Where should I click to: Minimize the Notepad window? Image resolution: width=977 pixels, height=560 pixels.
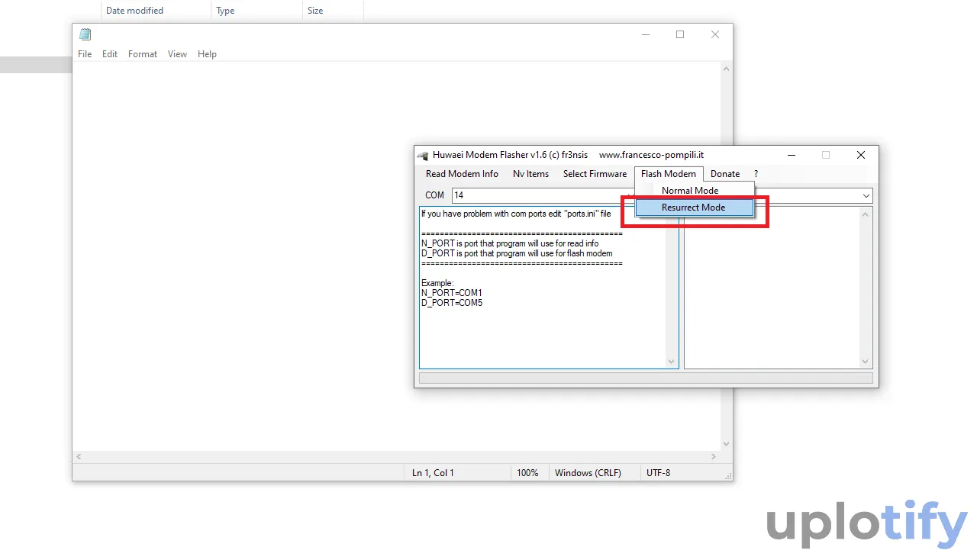click(645, 34)
